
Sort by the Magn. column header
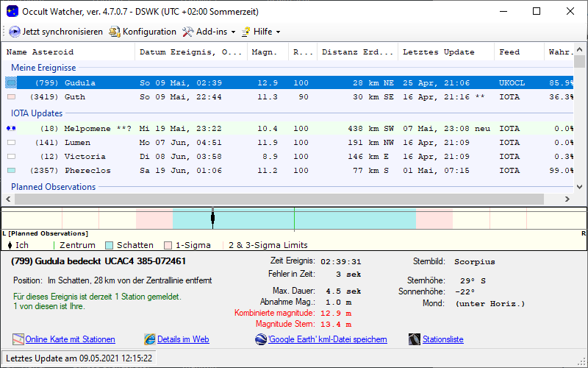tap(264, 52)
